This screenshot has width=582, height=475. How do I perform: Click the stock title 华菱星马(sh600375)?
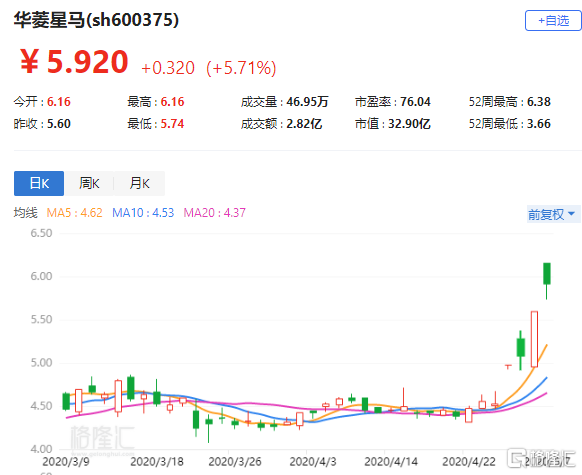pos(96,20)
